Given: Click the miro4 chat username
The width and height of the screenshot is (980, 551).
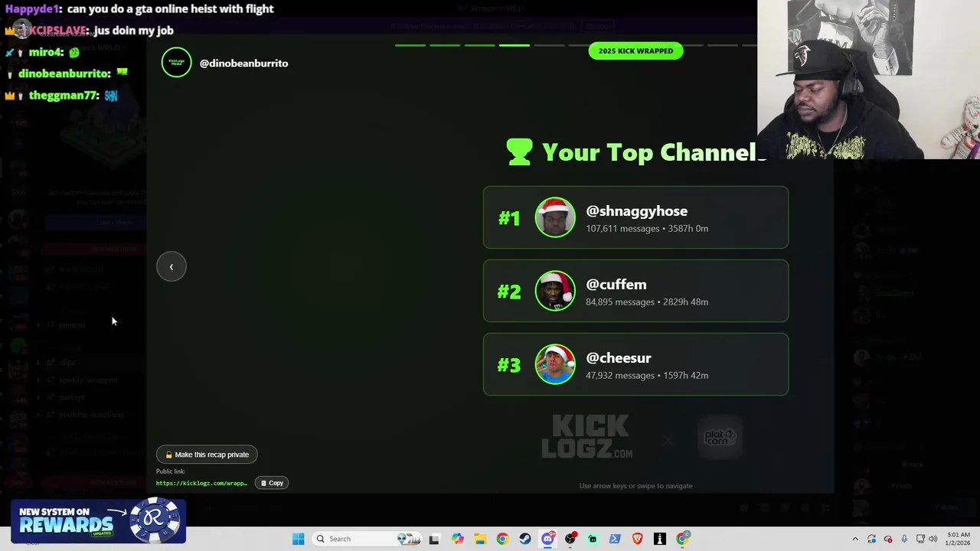Looking at the screenshot, I should 45,52.
